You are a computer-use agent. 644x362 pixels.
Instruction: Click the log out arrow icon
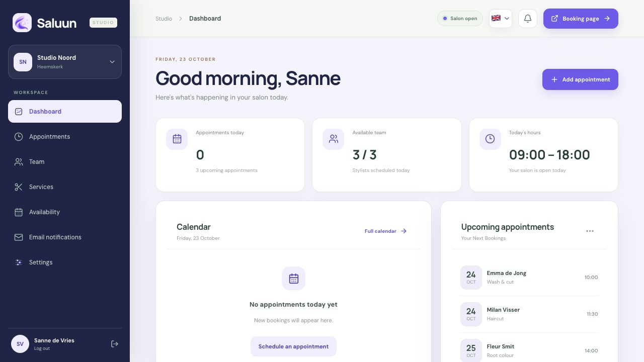(115, 344)
